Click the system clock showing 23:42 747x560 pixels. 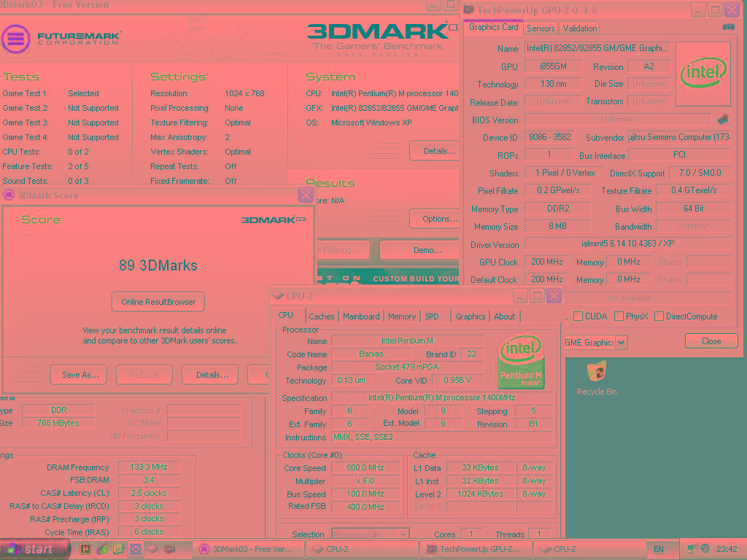(x=726, y=549)
